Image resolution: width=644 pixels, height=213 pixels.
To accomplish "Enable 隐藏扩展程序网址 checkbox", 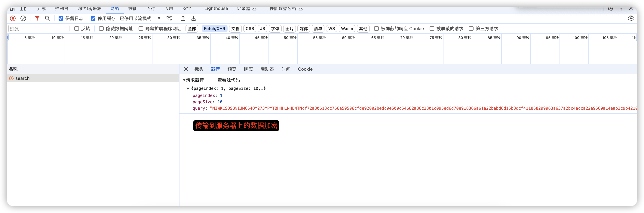I will 141,29.
